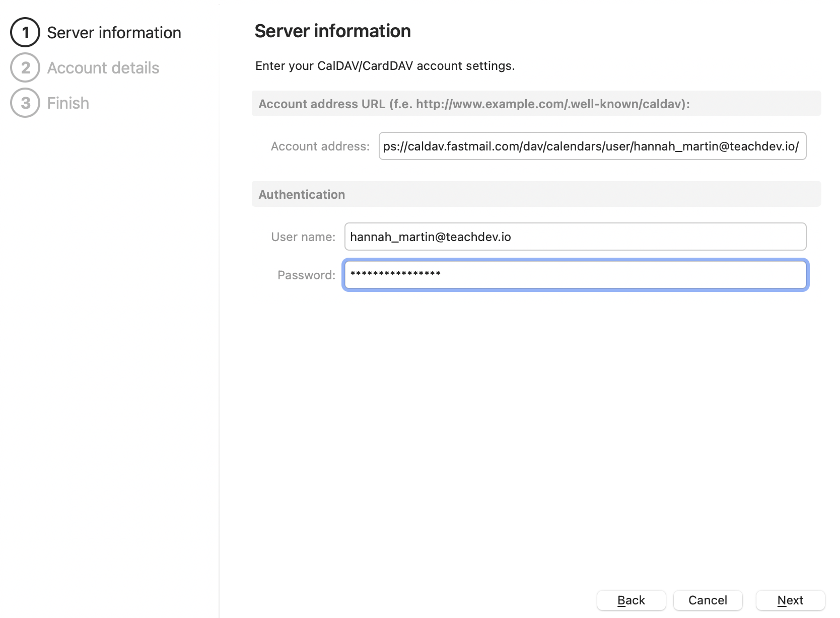Click the Authentication section header
Image resolution: width=840 pixels, height=618 pixels.
coord(302,195)
